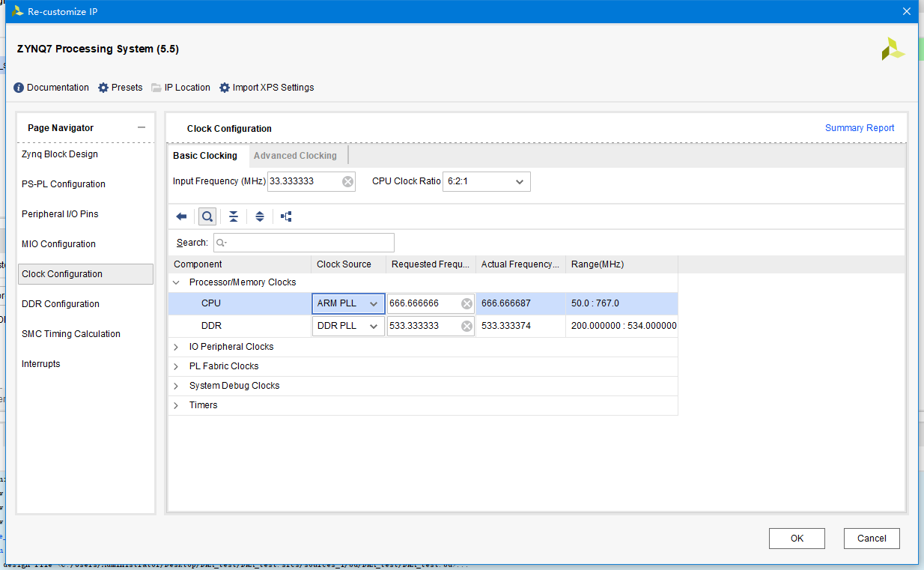Select Peripheral I/O Pins page
Viewport: 924px width, 570px height.
tap(60, 214)
